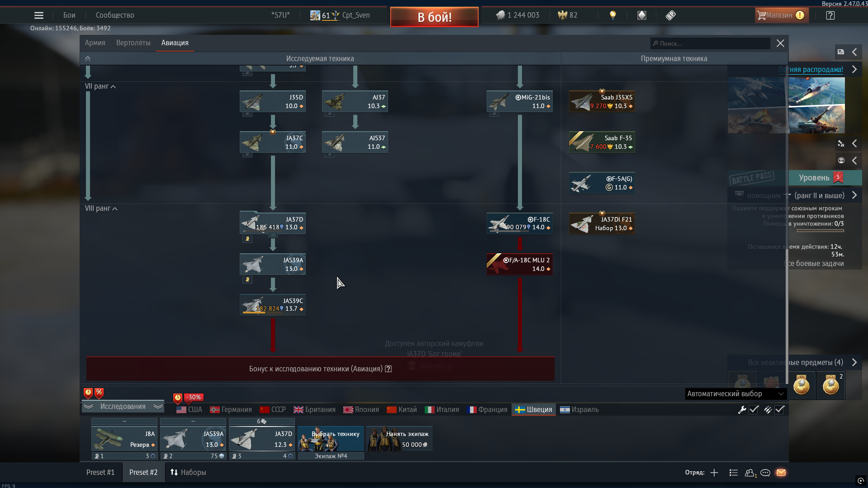Expand the Исследования panel toggle
Screen dimensions: 868x488
(x=123, y=407)
